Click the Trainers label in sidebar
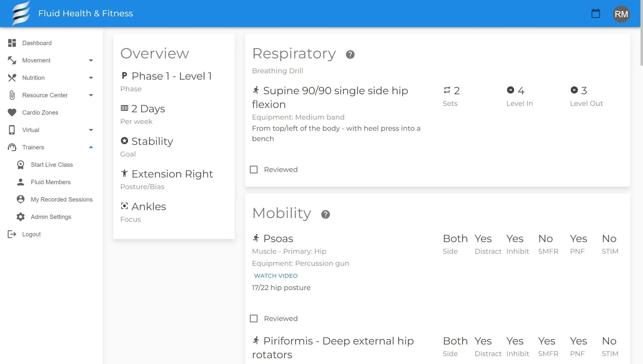This screenshot has height=364, width=643. (33, 147)
